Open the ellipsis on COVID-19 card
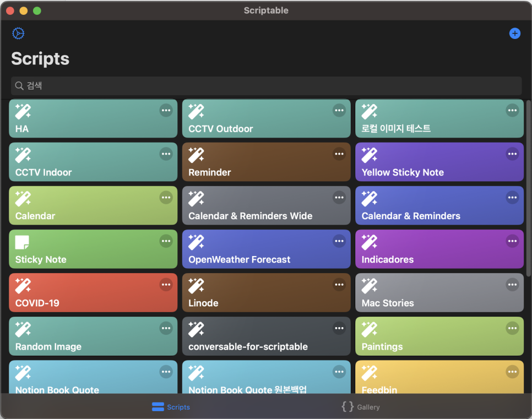 point(166,285)
